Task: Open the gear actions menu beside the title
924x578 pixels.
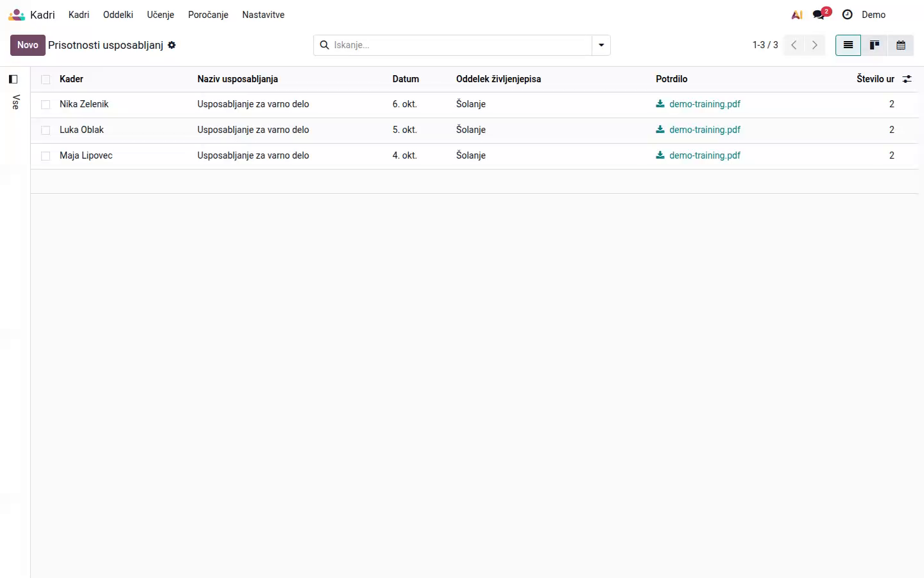Action: (172, 45)
